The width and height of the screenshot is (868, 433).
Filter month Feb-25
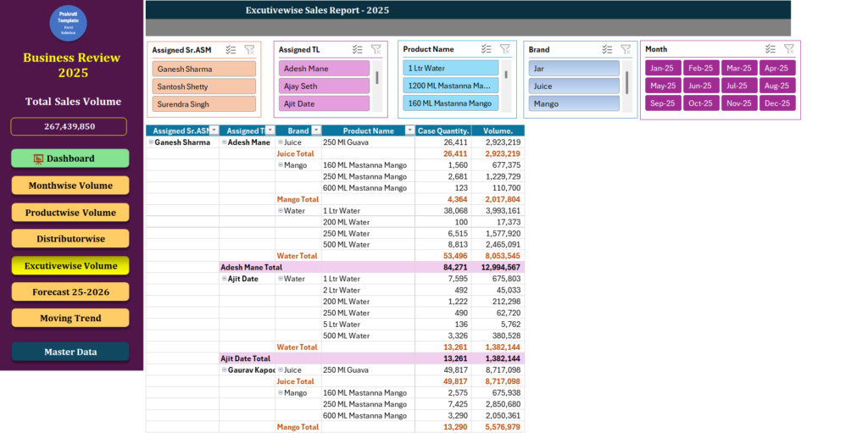coord(701,68)
